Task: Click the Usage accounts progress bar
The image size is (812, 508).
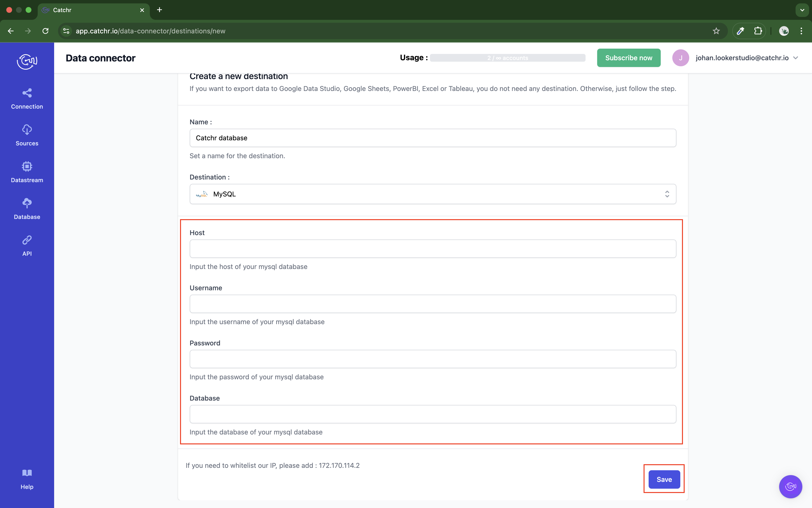Action: [507, 58]
